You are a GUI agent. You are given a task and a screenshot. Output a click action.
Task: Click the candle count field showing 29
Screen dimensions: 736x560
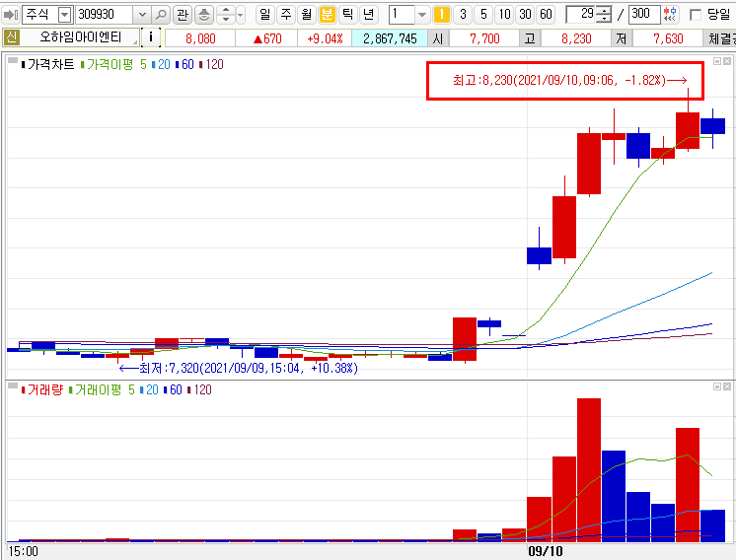coord(581,15)
